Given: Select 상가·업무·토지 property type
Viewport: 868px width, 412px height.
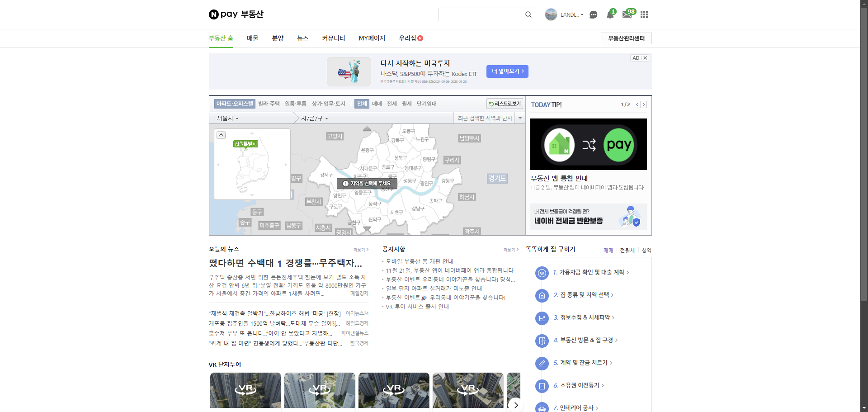Looking at the screenshot, I should [x=329, y=104].
